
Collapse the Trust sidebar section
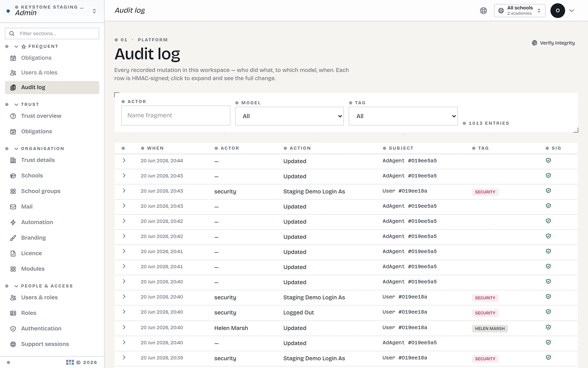click(16, 105)
